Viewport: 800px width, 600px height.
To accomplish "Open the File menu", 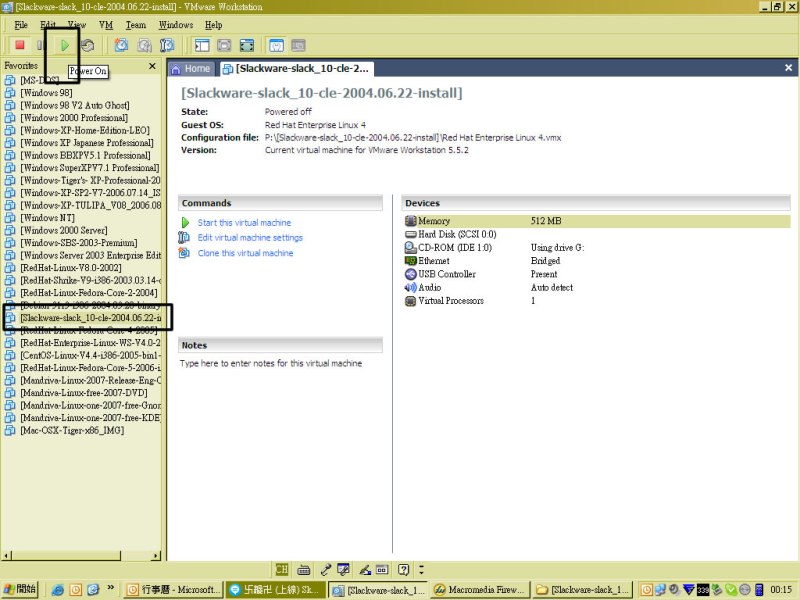I will (x=21, y=25).
